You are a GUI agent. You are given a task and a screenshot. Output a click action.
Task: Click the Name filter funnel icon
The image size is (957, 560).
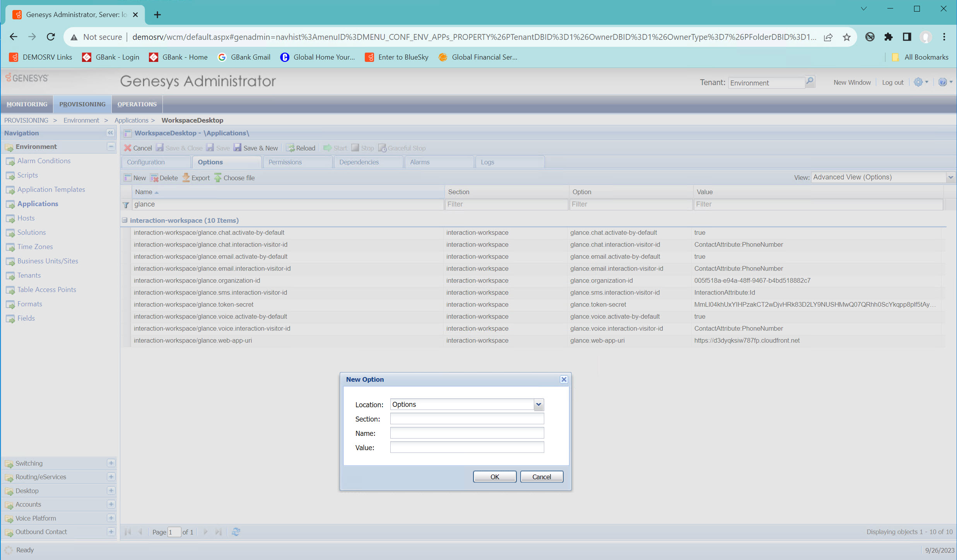[x=126, y=205]
